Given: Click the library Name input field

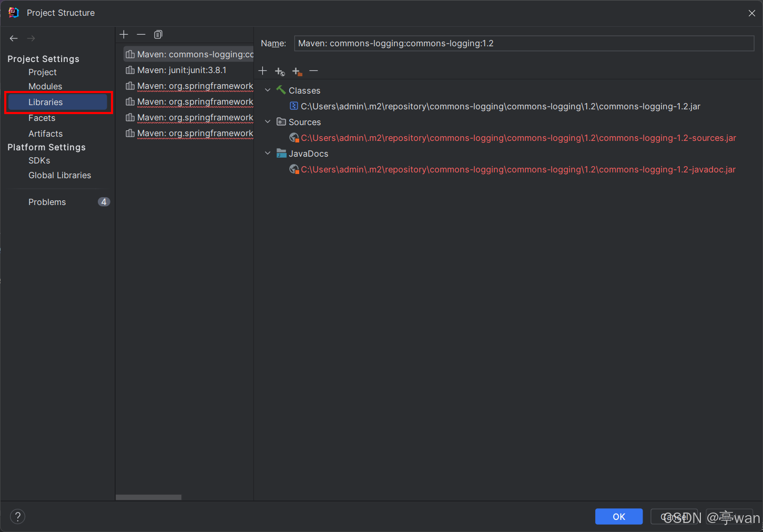Looking at the screenshot, I should point(524,43).
